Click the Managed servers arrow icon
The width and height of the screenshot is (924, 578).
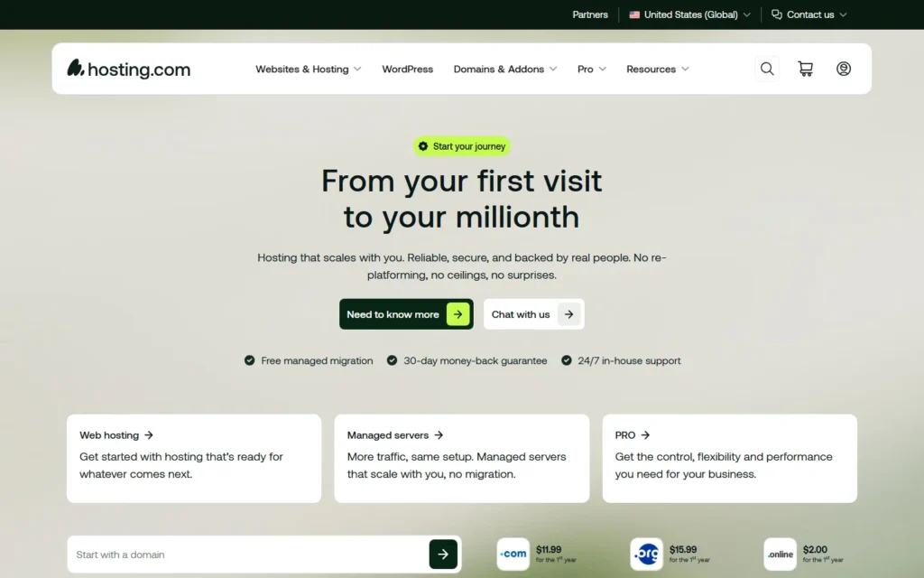tap(439, 435)
